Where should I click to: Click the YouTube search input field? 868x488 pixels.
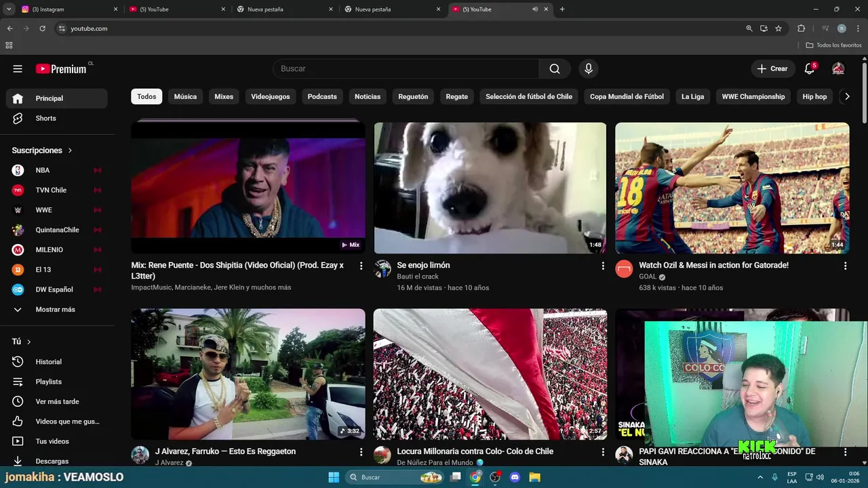406,68
